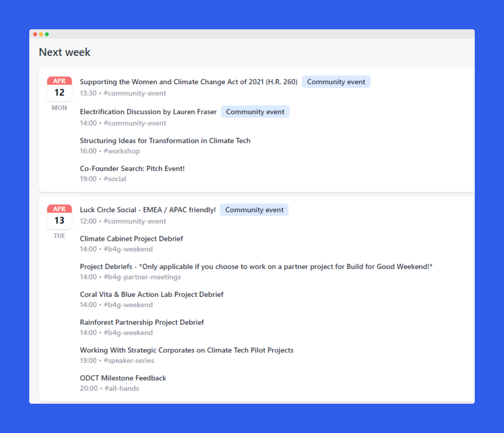The width and height of the screenshot is (504, 433).
Task: Open Structuring Ideas for Transformation workshop
Action: [x=165, y=141]
